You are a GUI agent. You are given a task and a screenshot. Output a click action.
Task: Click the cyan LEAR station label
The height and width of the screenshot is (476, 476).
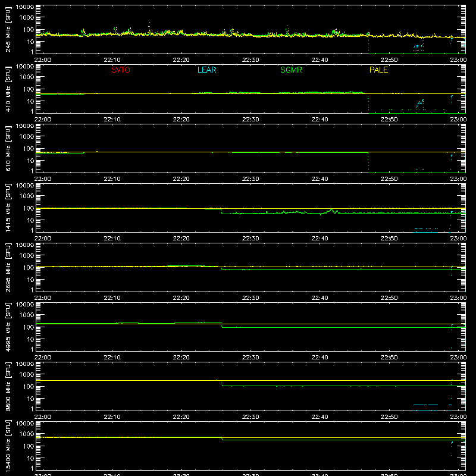click(206, 70)
